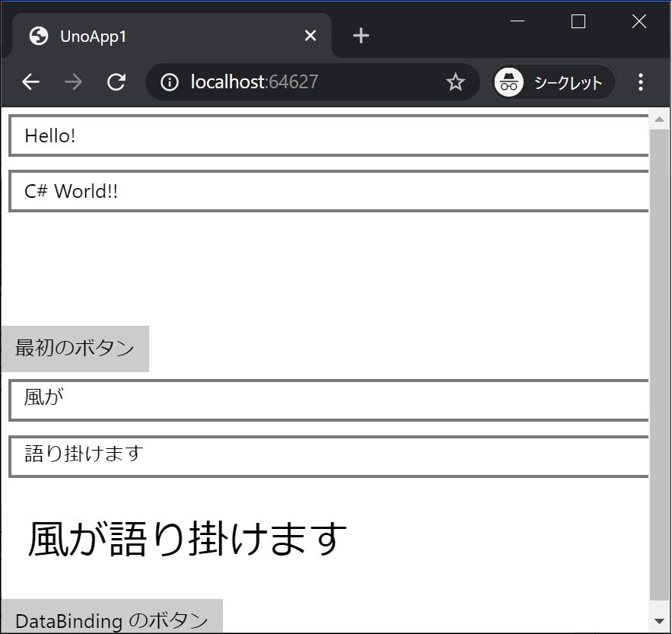Viewport: 672px width, 634px height.
Task: Close the UnoApp1 tab
Action: click(310, 35)
